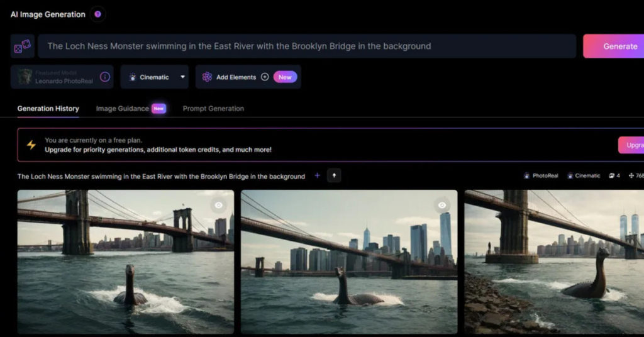Open the second image with skyline
This screenshot has height=337, width=644.
click(x=349, y=262)
